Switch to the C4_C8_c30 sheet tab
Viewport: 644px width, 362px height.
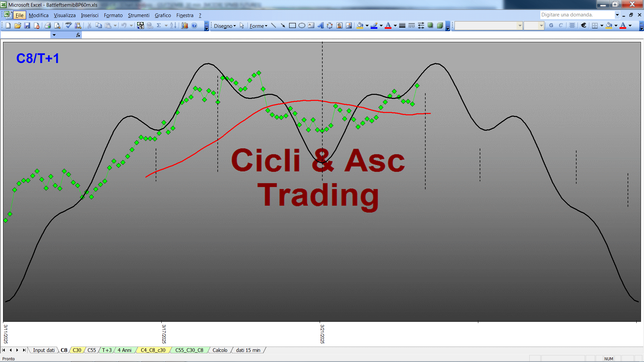[x=153, y=350]
